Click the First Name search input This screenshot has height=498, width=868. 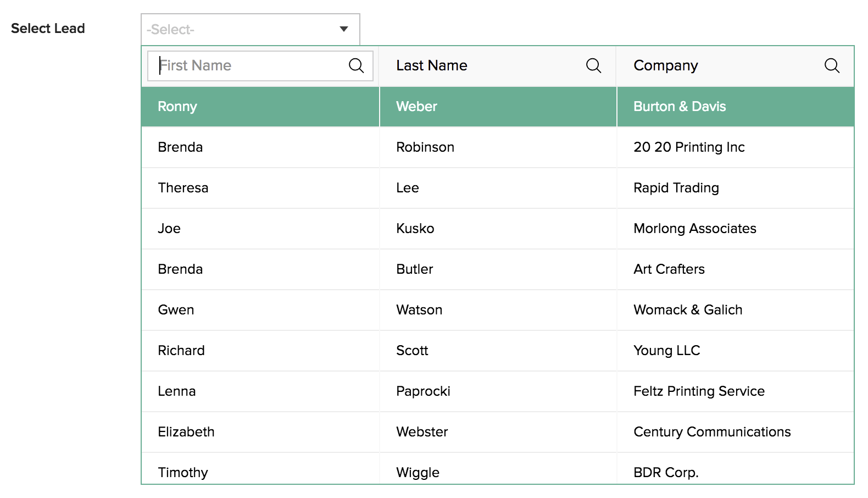[260, 66]
